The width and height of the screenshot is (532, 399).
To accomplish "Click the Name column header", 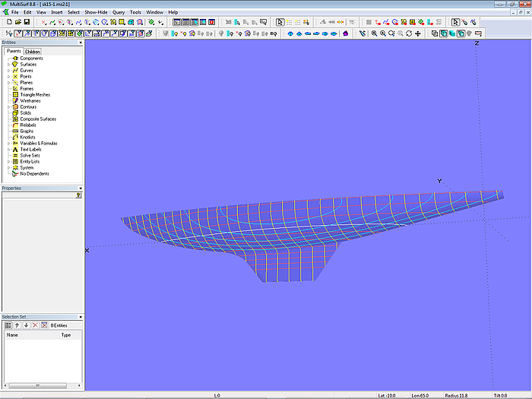I will coord(13,334).
